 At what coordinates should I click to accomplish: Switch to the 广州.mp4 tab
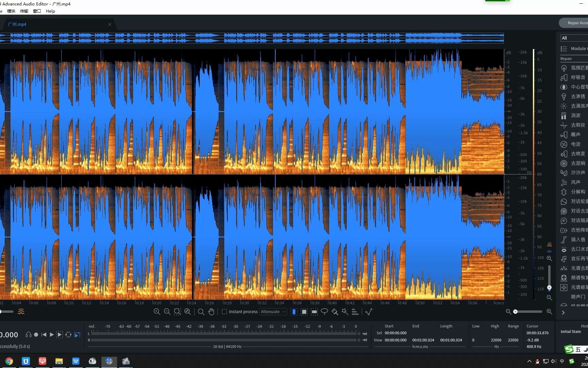point(18,24)
